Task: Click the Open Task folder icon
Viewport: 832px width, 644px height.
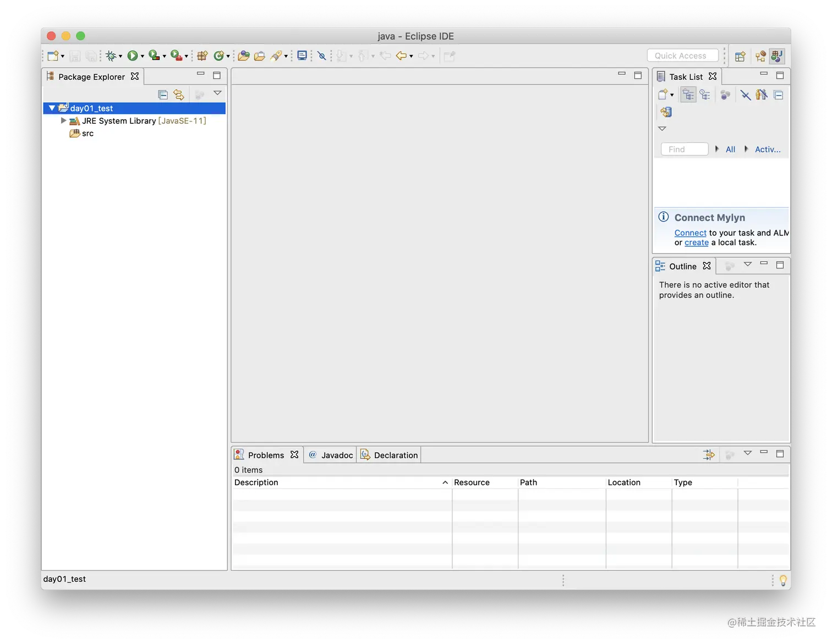Action: coord(260,56)
